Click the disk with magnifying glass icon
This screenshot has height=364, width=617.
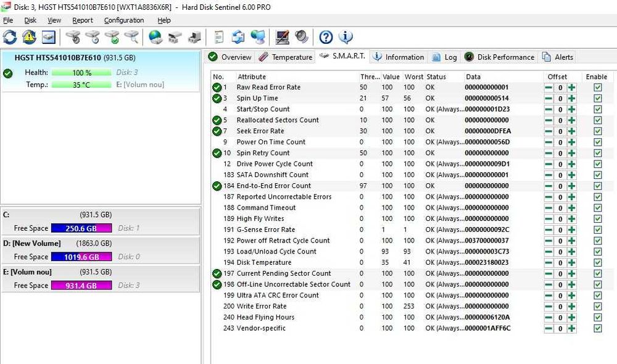tap(131, 38)
